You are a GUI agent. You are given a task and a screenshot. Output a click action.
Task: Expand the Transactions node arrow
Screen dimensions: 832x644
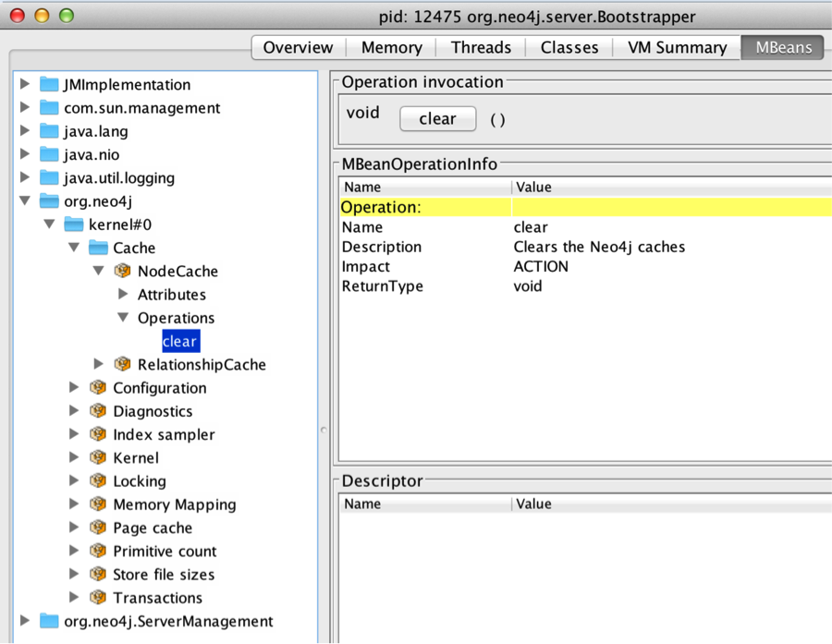[74, 597]
